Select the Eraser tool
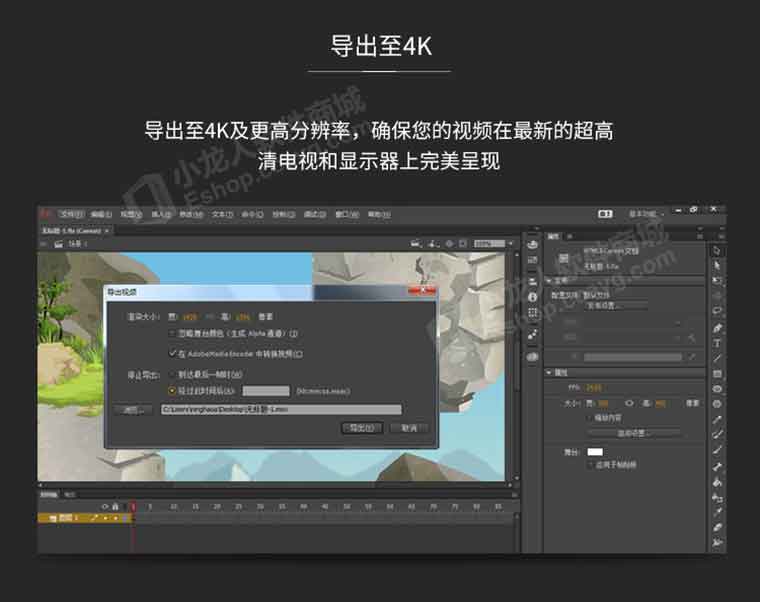Image resolution: width=760 pixels, height=602 pixels. click(x=718, y=526)
